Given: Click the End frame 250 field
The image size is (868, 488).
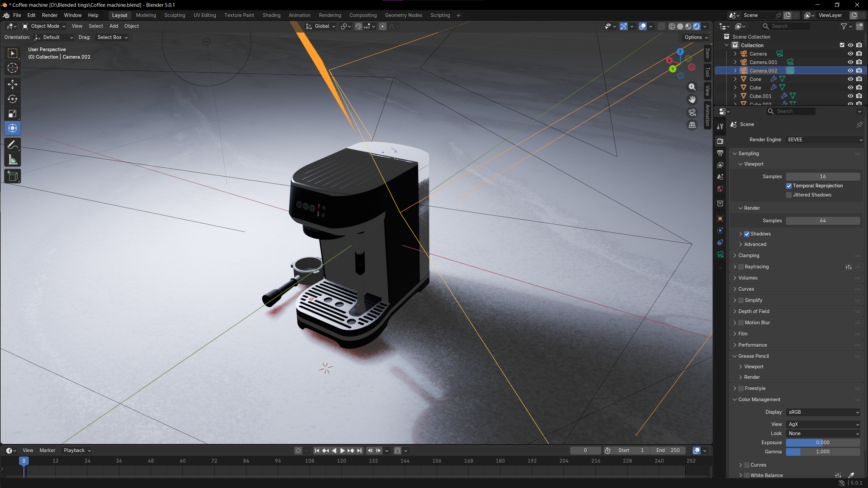Looking at the screenshot, I should pos(668,450).
